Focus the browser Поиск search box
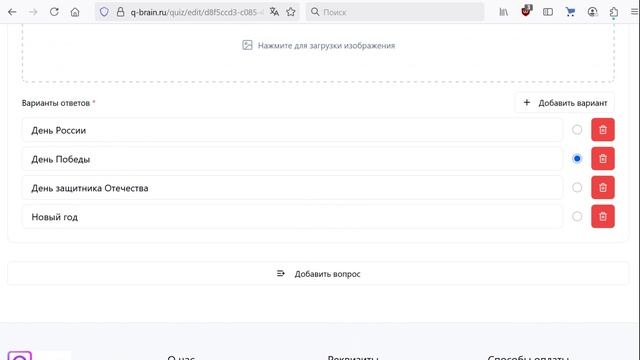The image size is (640, 360). pos(395,12)
